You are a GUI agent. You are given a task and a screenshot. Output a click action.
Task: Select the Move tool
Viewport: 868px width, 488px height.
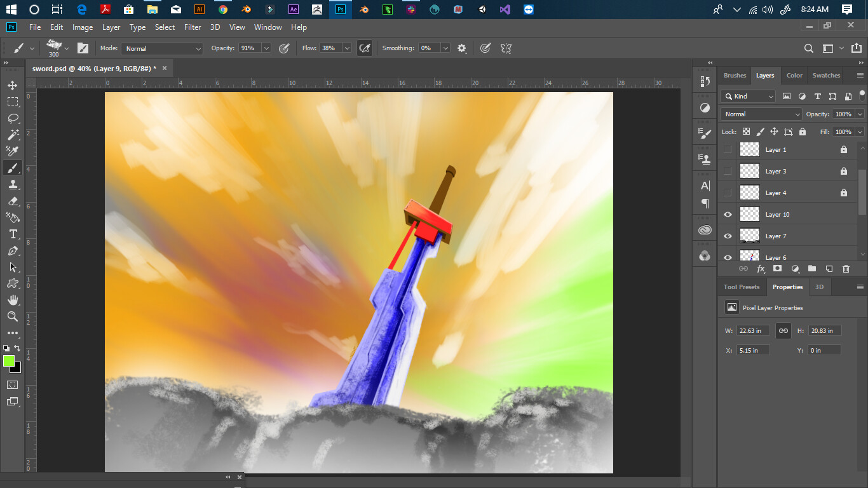(x=13, y=85)
